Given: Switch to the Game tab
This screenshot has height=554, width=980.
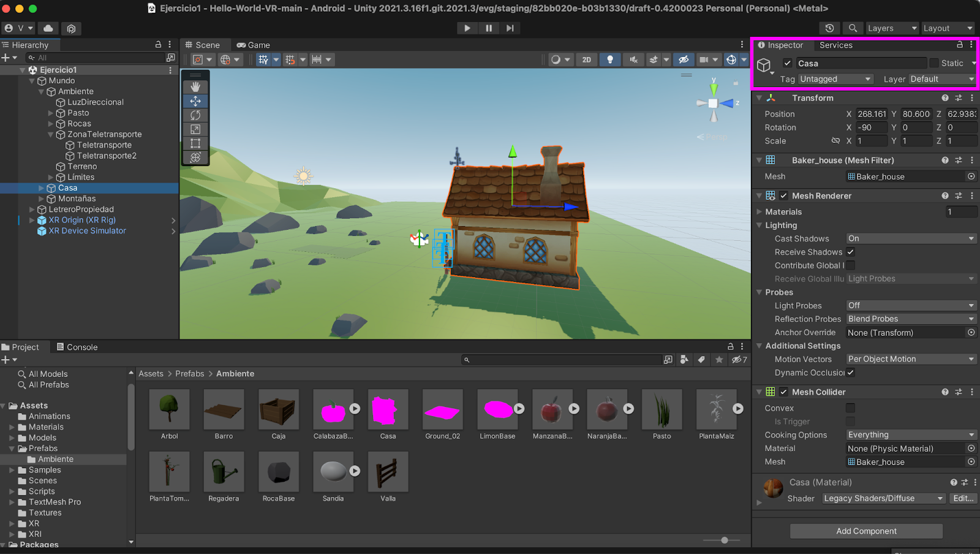Looking at the screenshot, I should [254, 45].
